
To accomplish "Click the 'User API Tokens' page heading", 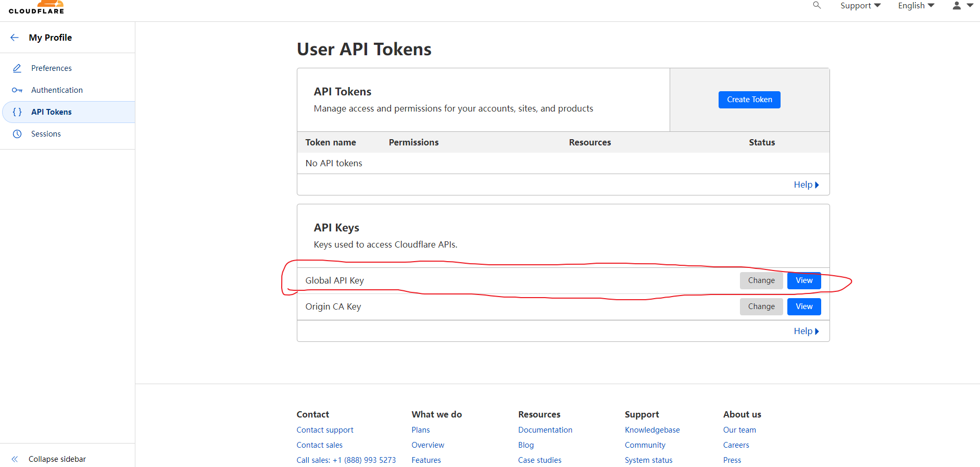I will pos(364,49).
